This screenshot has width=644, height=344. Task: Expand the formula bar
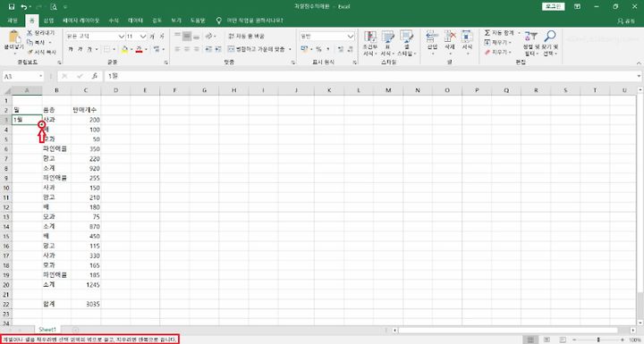pos(639,76)
